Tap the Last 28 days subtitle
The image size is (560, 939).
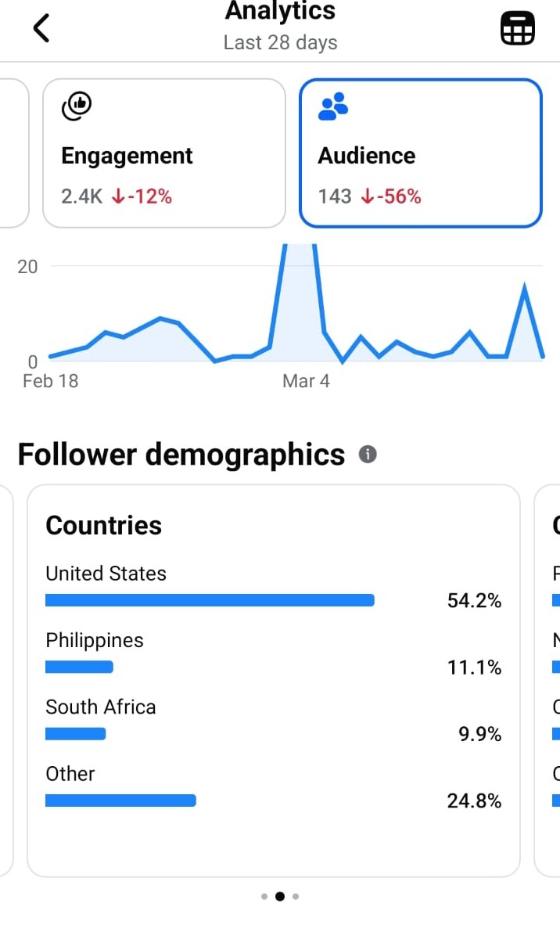coord(280,42)
